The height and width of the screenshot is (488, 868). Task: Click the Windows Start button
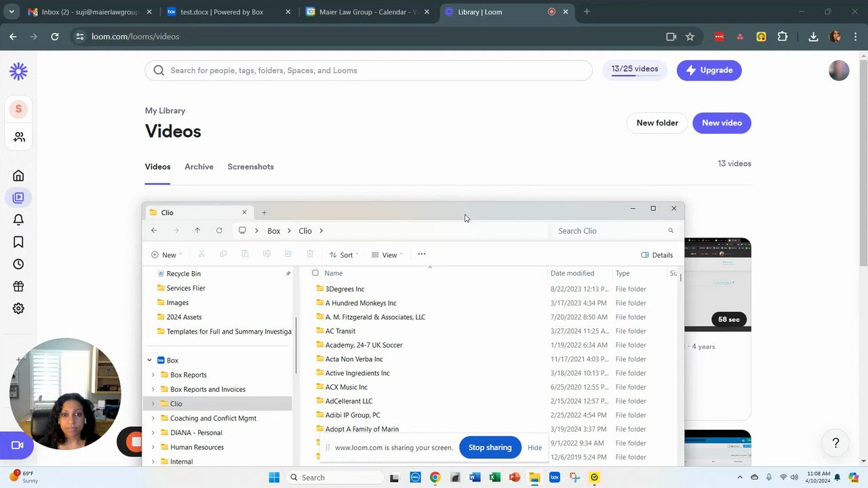coord(274,477)
